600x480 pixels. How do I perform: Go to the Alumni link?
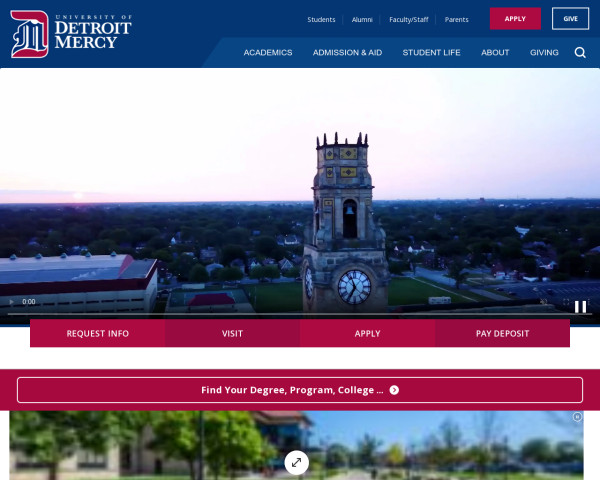tap(362, 19)
